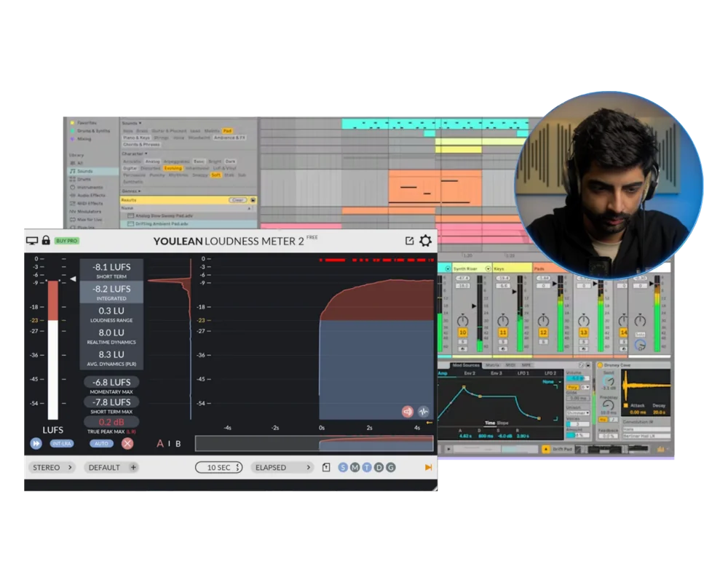Toggle the AUTO button
The height and width of the screenshot is (582, 728).
[x=101, y=444]
